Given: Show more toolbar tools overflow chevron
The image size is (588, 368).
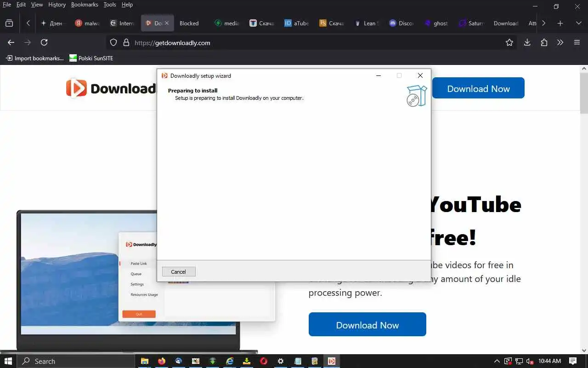Looking at the screenshot, I should pos(560,42).
